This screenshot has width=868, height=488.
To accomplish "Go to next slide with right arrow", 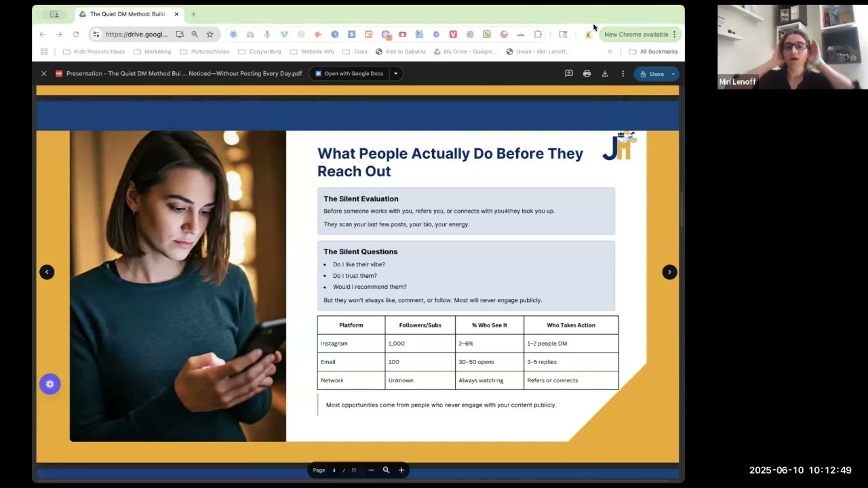I will (669, 272).
